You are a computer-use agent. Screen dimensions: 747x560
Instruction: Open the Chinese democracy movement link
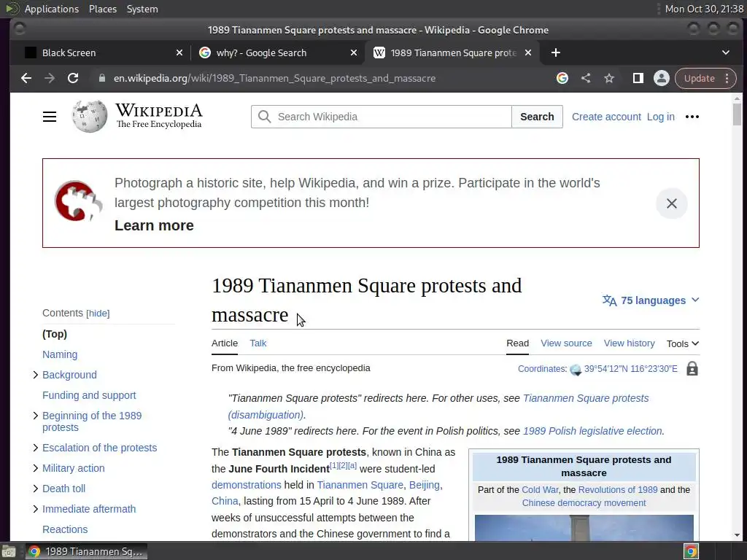(584, 503)
